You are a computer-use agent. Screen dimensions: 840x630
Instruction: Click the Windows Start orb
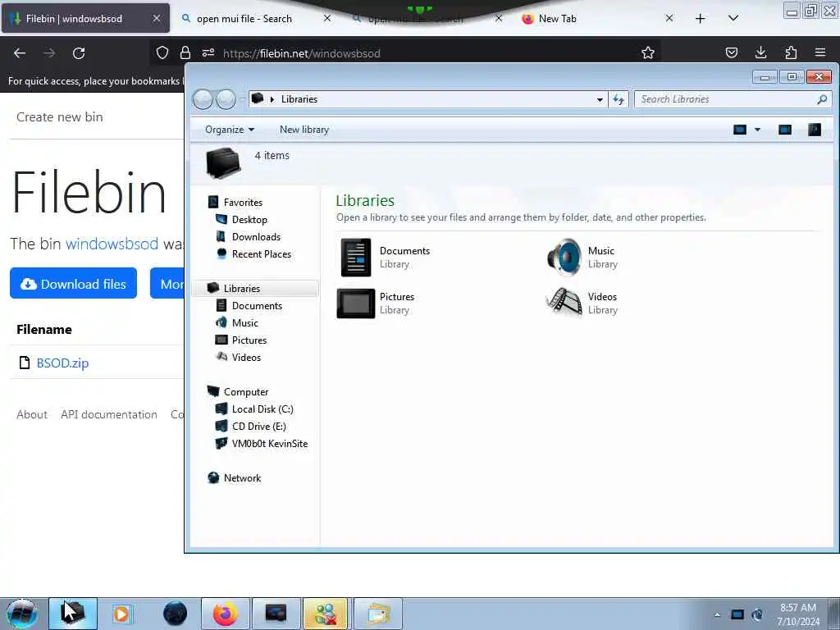[21, 614]
